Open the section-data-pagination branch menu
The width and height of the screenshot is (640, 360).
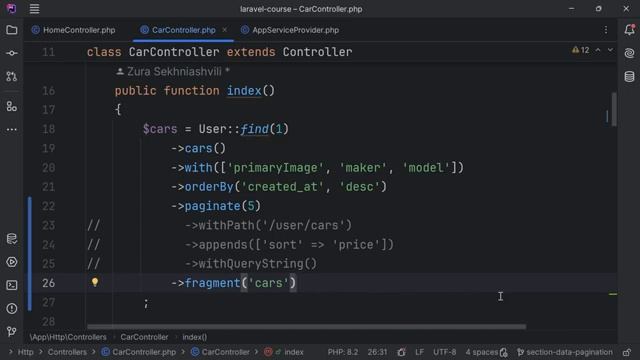565,352
